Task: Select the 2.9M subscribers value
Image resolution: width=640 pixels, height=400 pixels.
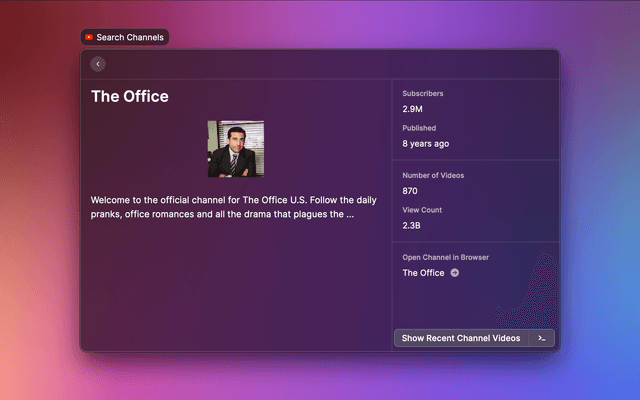Action: click(412, 109)
